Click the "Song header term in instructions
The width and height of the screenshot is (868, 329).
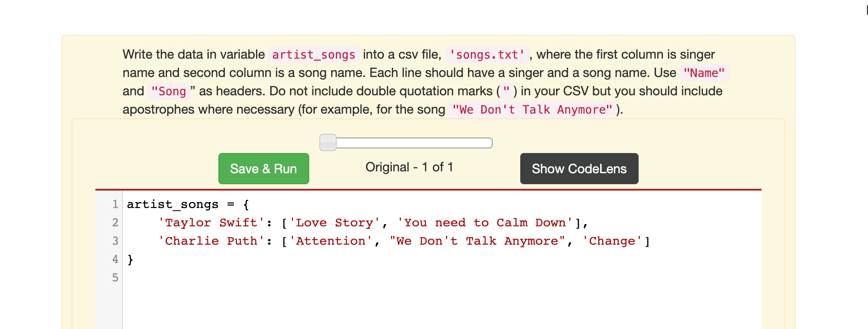coord(168,91)
